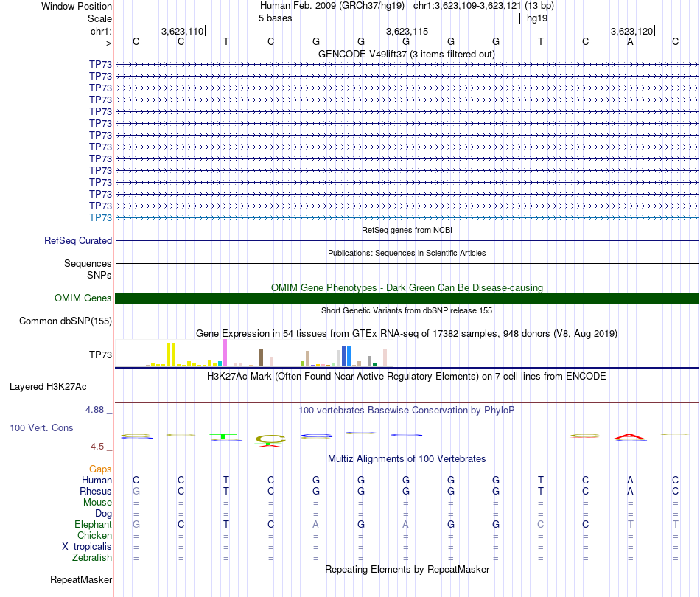The image size is (700, 597).
Task: Click the 3,623,110 coordinate marker
Action: pyautogui.click(x=182, y=31)
